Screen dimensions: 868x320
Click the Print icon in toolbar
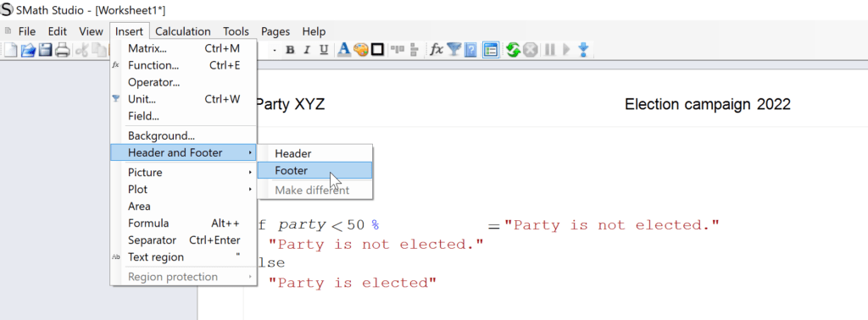coord(62,50)
